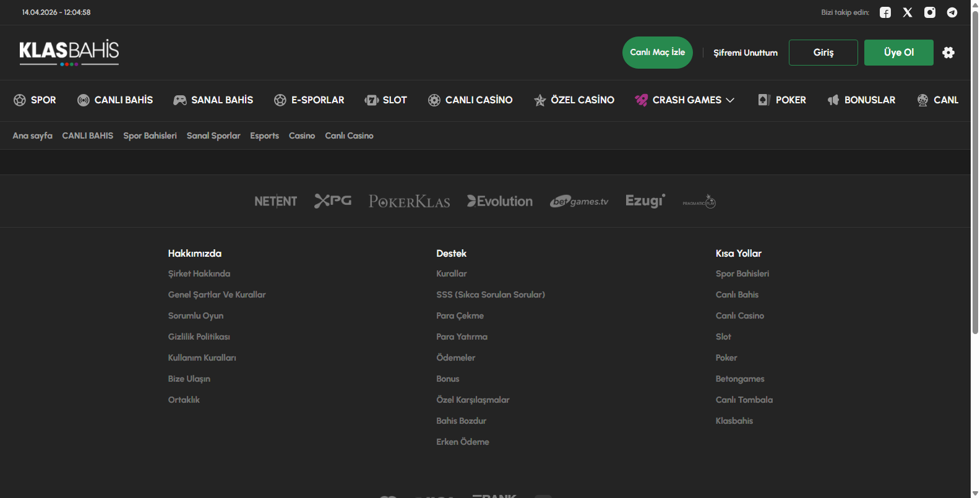Click the Canlı Maç İzle button
Screen dimensions: 980x498
point(658,53)
